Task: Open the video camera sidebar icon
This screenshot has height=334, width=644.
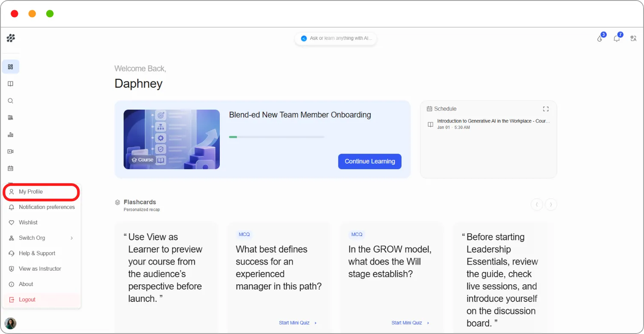Action: [11, 152]
